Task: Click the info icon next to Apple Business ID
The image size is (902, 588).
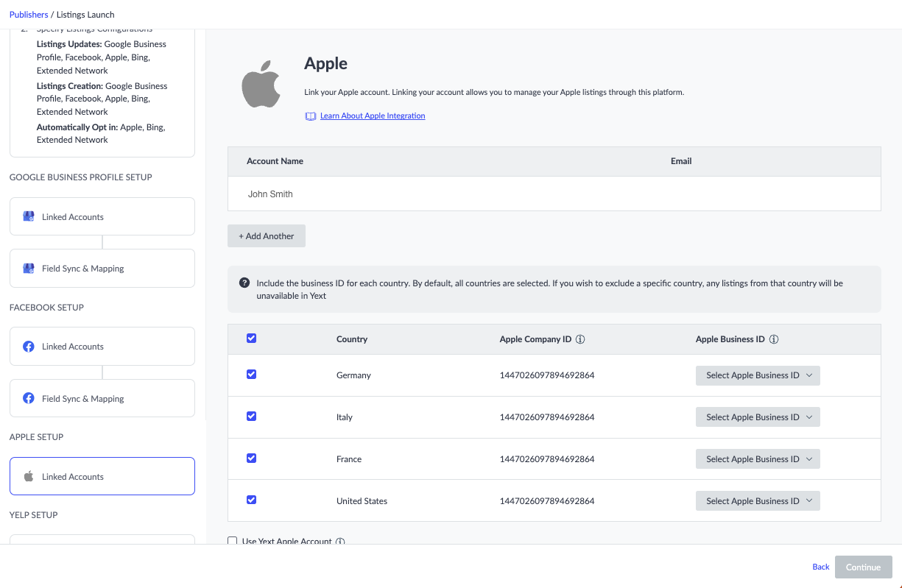Action: [x=774, y=339]
